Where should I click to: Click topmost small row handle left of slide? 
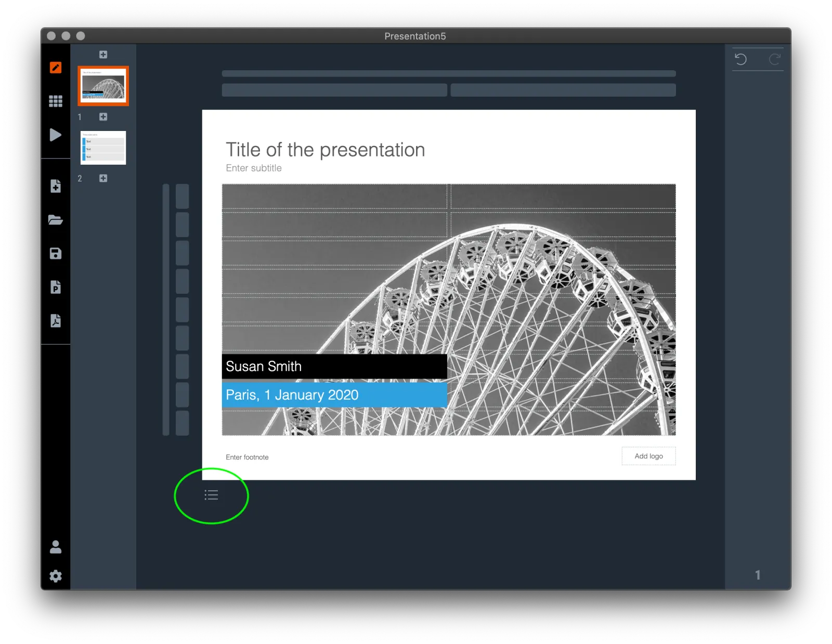click(182, 196)
